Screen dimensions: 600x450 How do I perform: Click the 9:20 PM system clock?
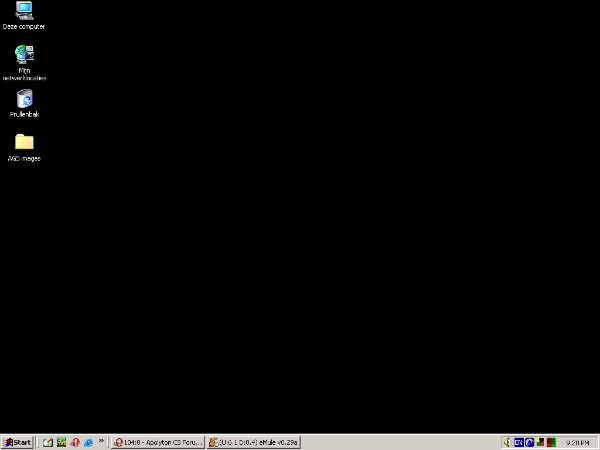[577, 443]
